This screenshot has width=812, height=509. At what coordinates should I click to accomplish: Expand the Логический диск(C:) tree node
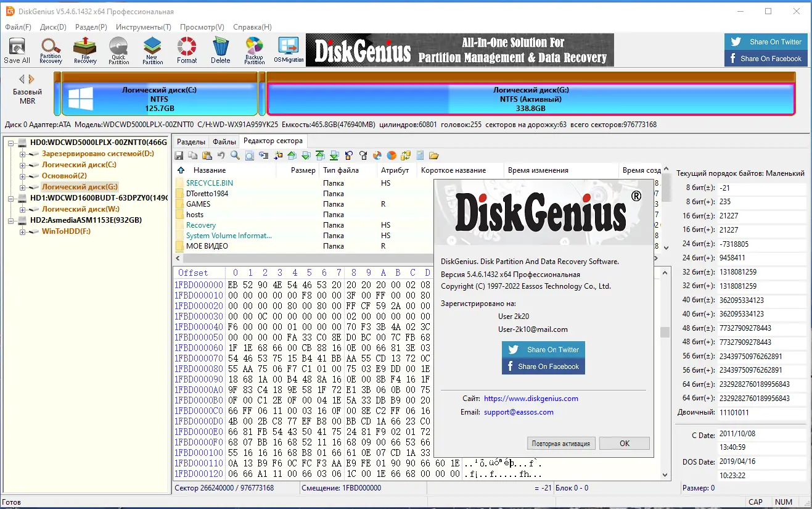[23, 165]
